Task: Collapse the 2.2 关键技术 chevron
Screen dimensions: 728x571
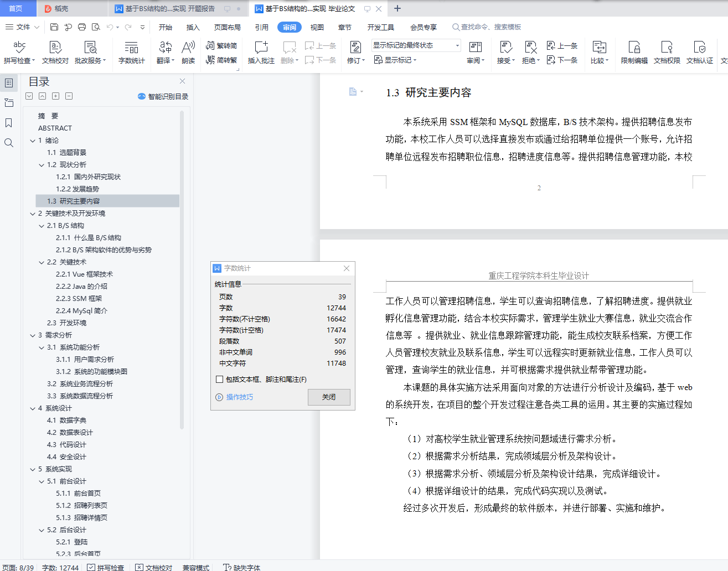Action: (42, 262)
